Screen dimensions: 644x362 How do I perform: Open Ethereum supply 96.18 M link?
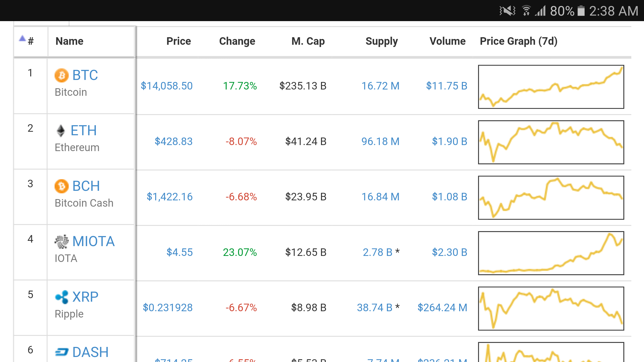[x=380, y=142]
